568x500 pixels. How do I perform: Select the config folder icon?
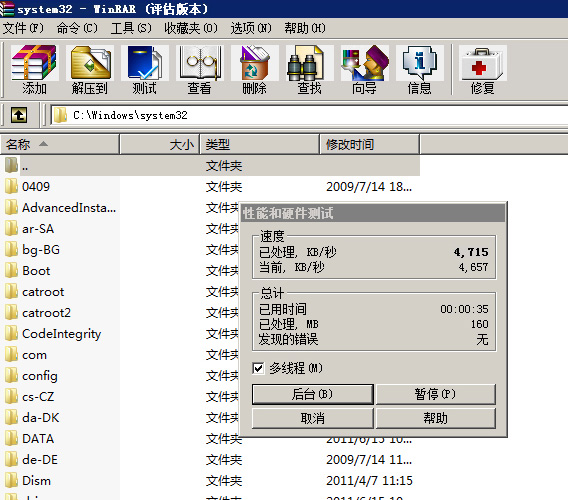point(11,375)
